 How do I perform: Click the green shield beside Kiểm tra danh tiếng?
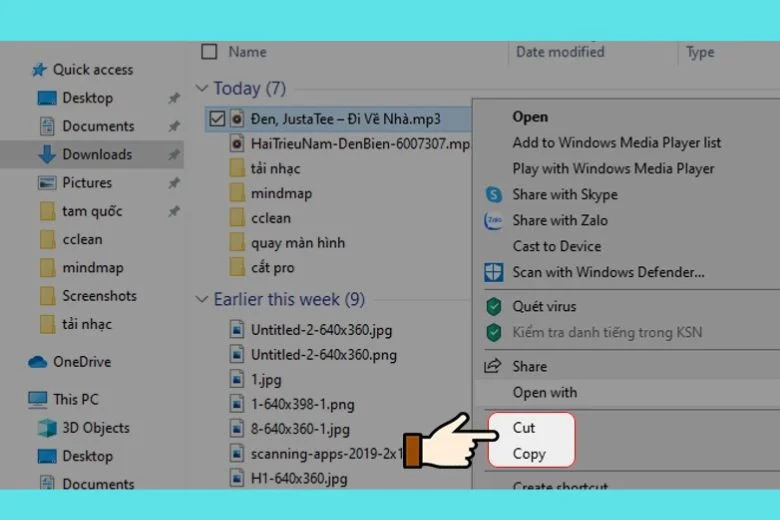click(x=493, y=332)
